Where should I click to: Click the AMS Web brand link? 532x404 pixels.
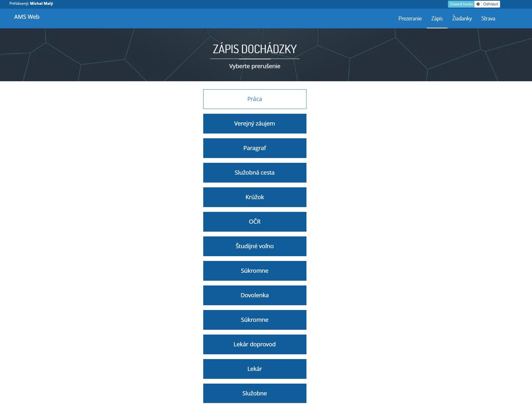point(26,17)
